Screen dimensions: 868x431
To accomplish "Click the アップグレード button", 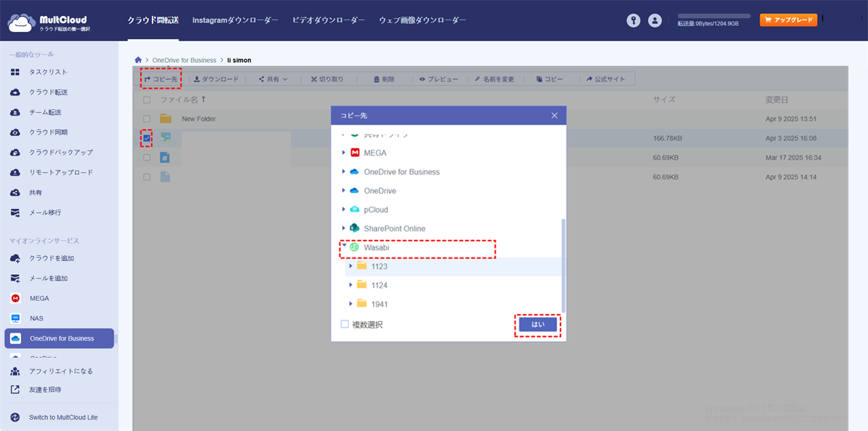I will [x=788, y=20].
